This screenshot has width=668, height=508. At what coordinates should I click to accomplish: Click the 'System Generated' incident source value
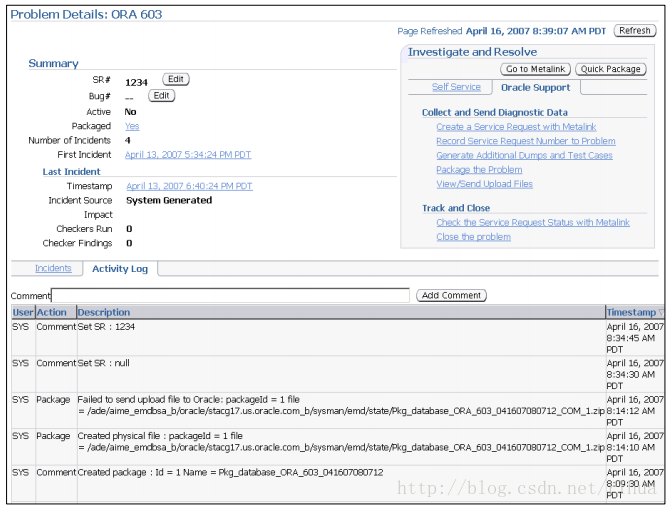tap(169, 200)
